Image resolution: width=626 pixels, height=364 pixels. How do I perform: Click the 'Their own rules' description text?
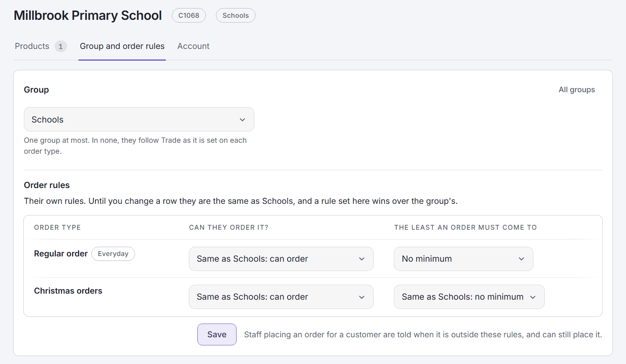241,201
